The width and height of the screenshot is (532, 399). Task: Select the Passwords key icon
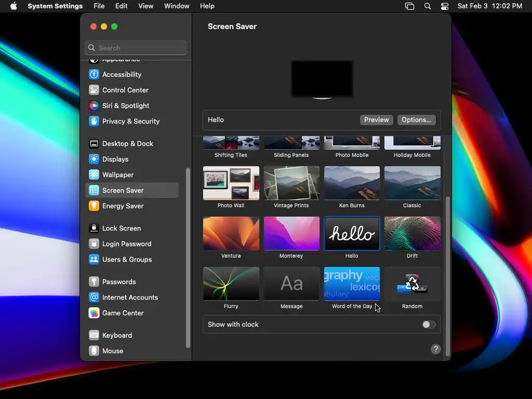pos(94,282)
